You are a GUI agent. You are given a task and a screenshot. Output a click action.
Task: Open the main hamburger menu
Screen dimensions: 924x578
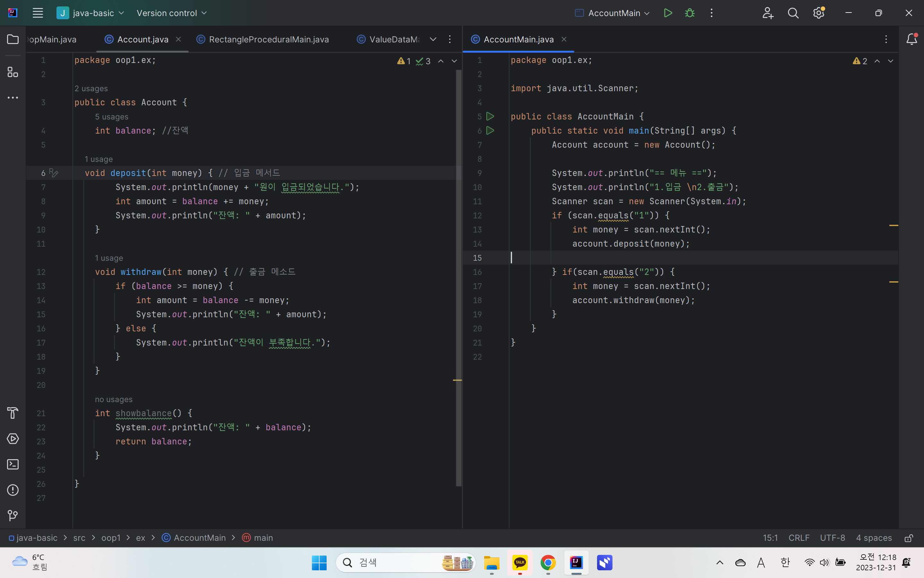click(x=38, y=13)
